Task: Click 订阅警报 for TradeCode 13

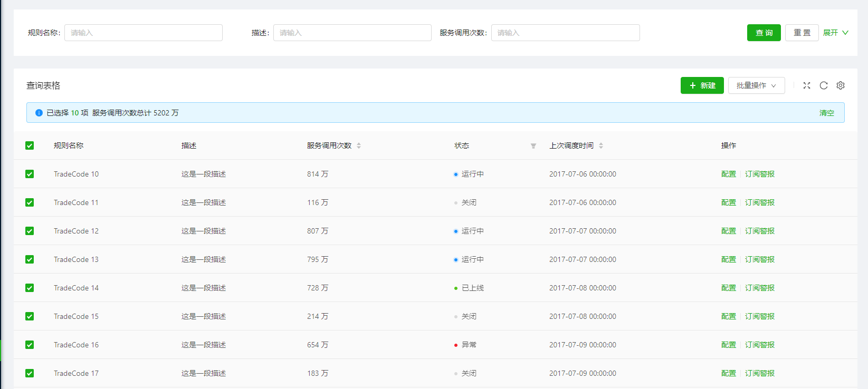Action: pyautogui.click(x=760, y=259)
